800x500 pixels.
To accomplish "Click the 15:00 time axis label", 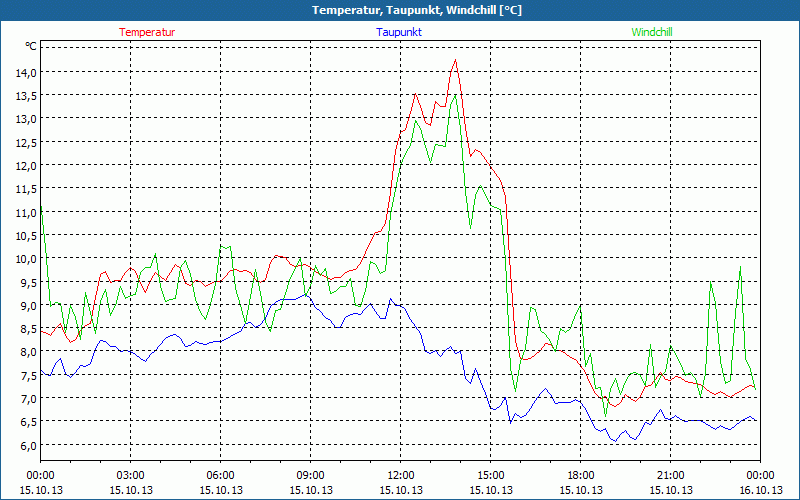I will coord(490,476).
